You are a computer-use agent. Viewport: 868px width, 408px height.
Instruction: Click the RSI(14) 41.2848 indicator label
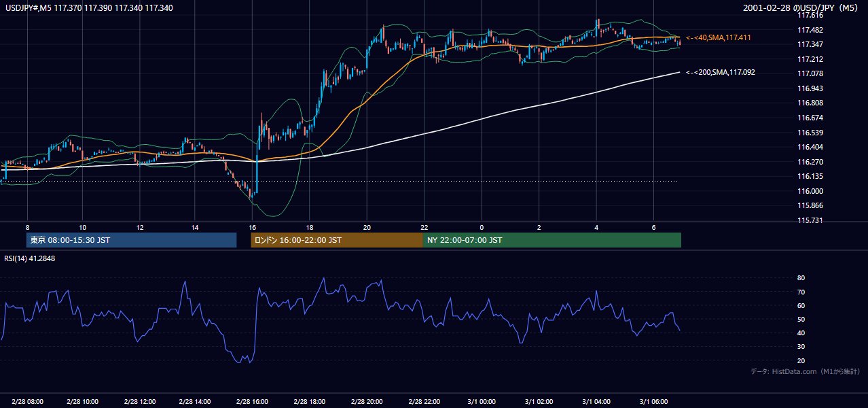click(30, 258)
